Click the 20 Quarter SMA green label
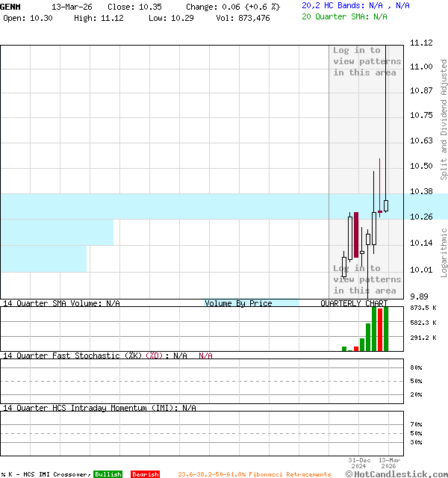Screen dimensions: 448x478 344,16
